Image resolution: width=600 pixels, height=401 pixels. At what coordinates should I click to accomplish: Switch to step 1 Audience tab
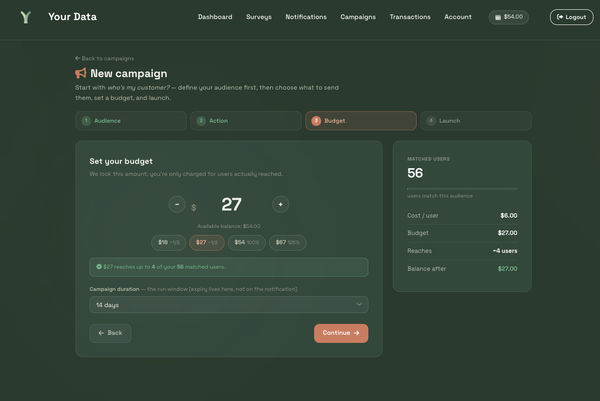131,121
